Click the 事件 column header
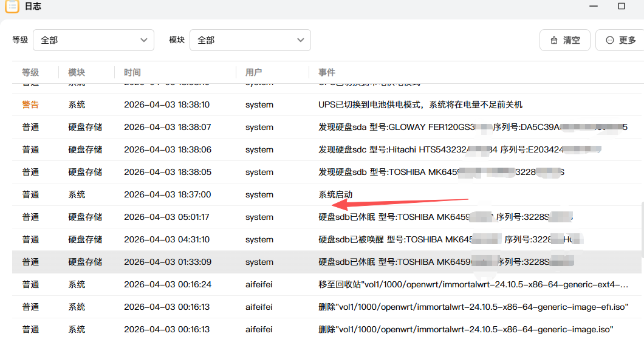Screen dimensions: 644x342 [326, 72]
